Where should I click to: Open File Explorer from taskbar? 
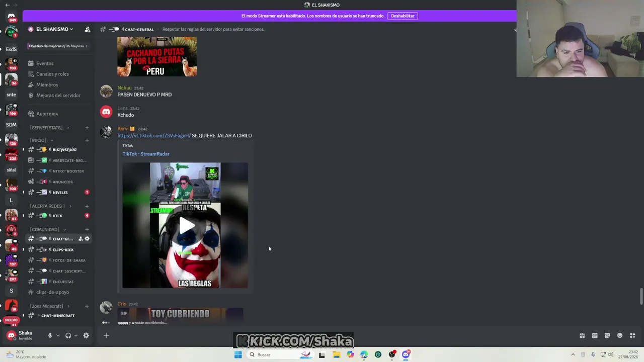click(336, 354)
